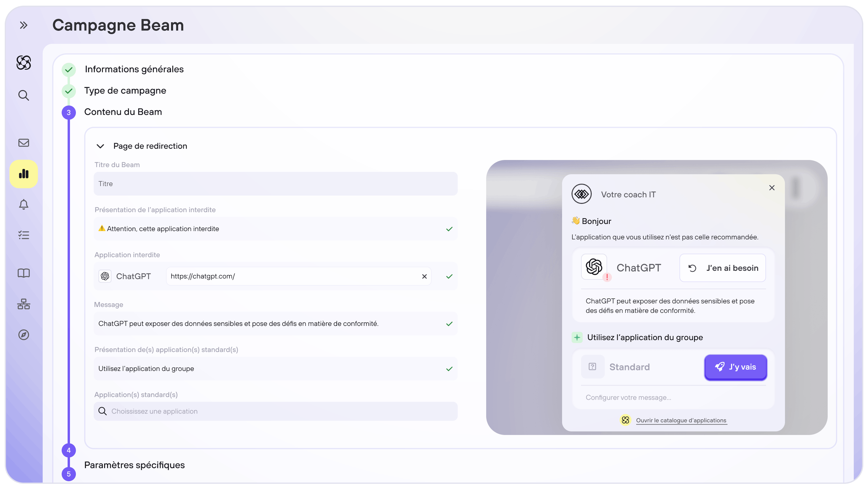Click Choisissez une application search field
This screenshot has width=868, height=488.
coord(275,411)
